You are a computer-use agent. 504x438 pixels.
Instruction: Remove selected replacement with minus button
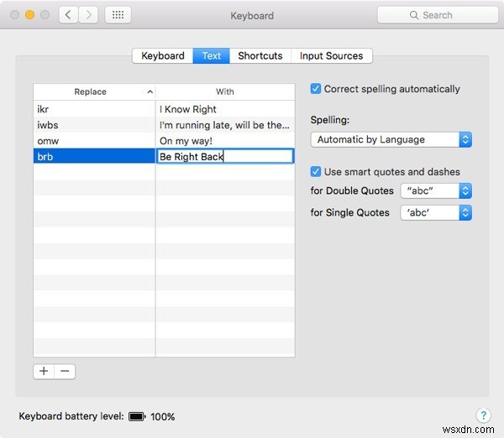coord(65,371)
